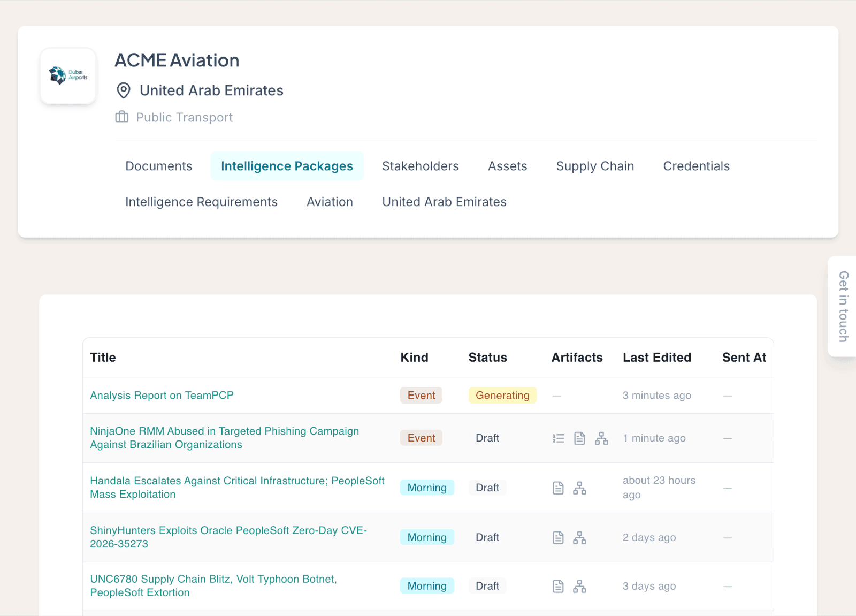Open the network diagram icon in UNC6780 row

(579, 586)
